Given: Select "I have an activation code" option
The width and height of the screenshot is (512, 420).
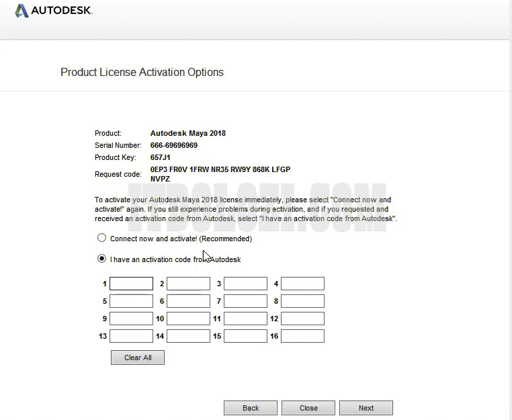Looking at the screenshot, I should coord(102,259).
